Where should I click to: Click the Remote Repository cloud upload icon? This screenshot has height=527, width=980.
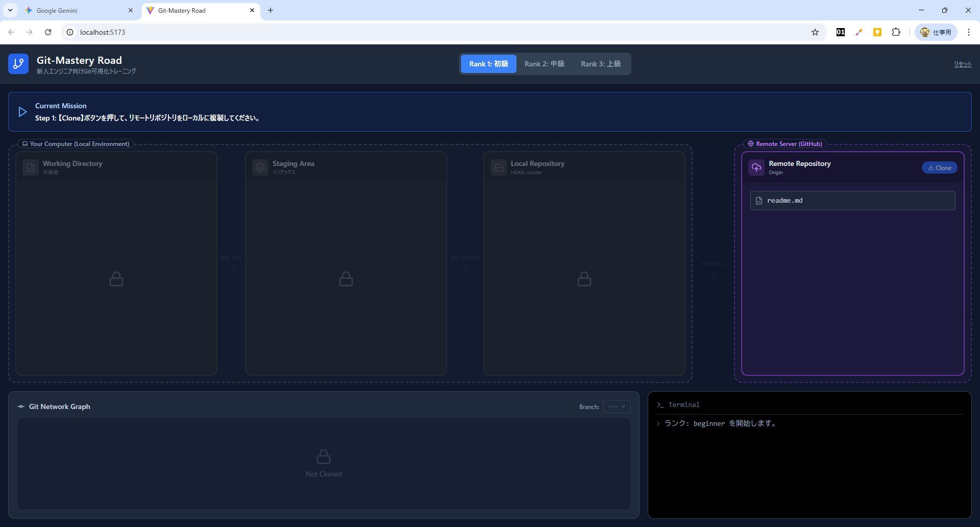(x=756, y=167)
